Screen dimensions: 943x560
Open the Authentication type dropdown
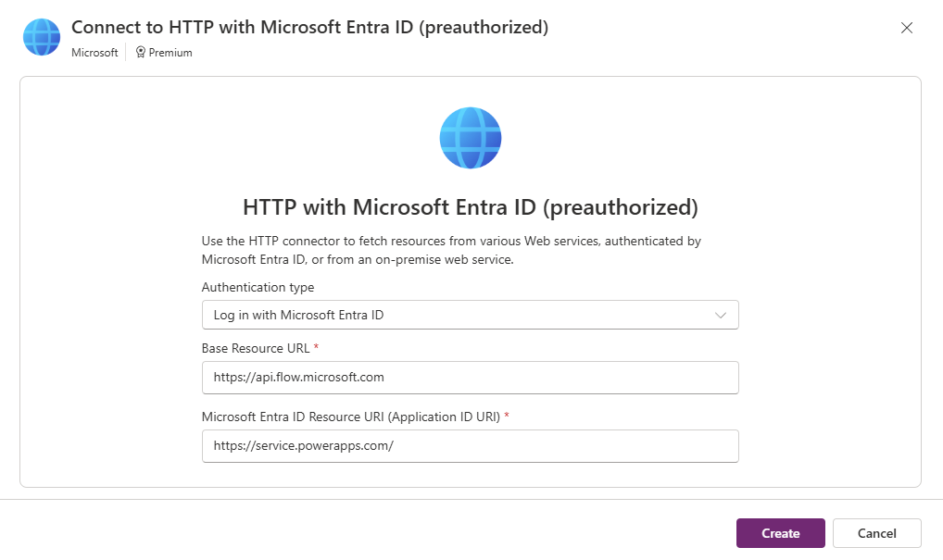pos(471,315)
